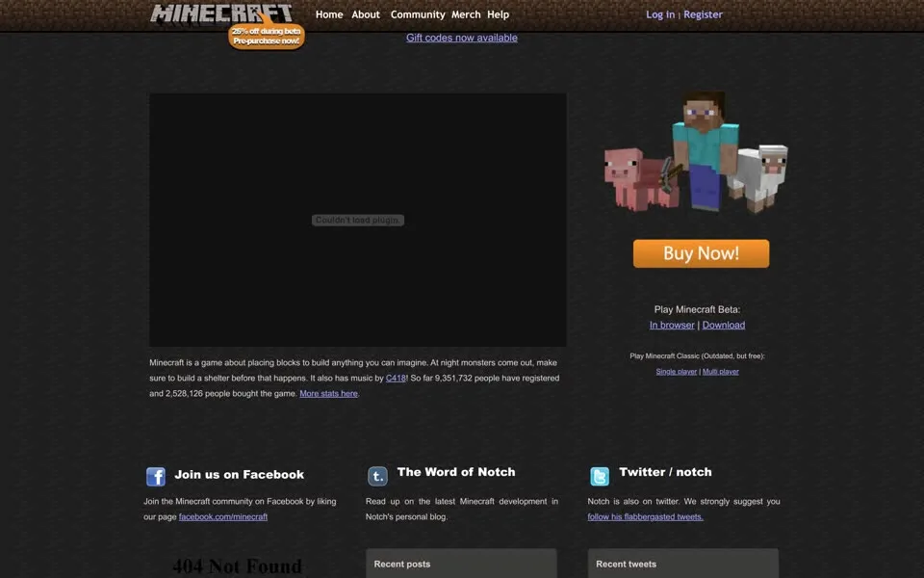Follow the C418 music link
Viewport: 924px width, 578px height.
click(x=396, y=378)
